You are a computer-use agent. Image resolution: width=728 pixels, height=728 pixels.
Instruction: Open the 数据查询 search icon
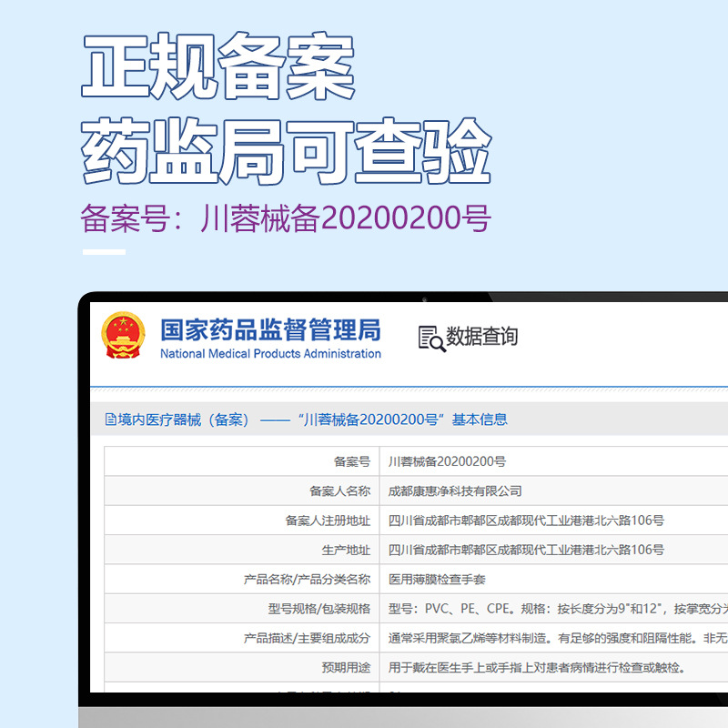[431, 339]
